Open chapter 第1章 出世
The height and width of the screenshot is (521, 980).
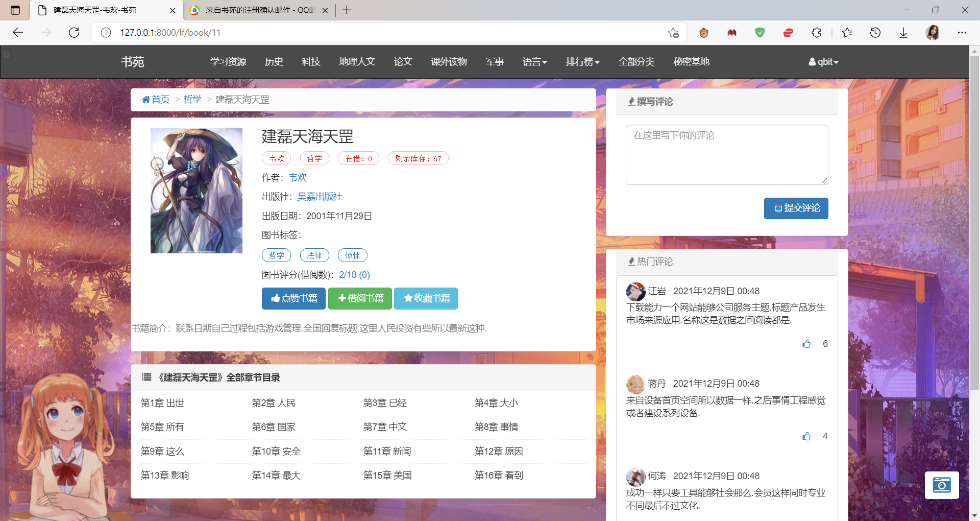coord(162,403)
